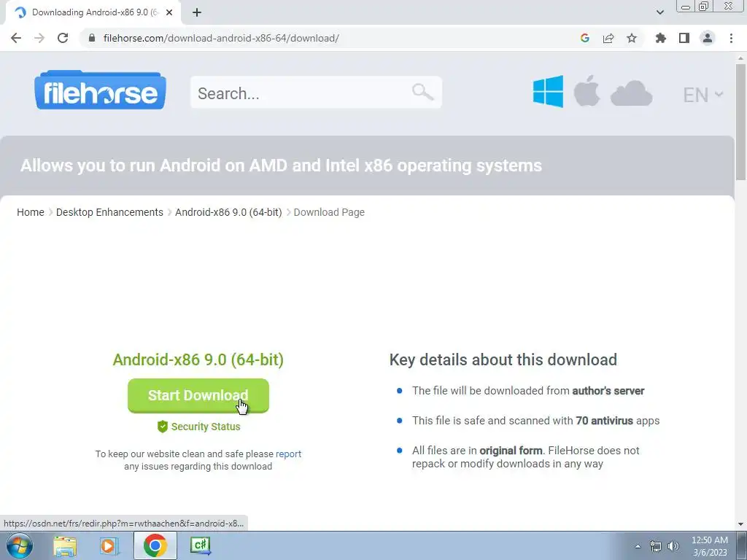Click the page vertical scrollbar thumb
Viewport: 747px width, 560px height.
click(740, 122)
